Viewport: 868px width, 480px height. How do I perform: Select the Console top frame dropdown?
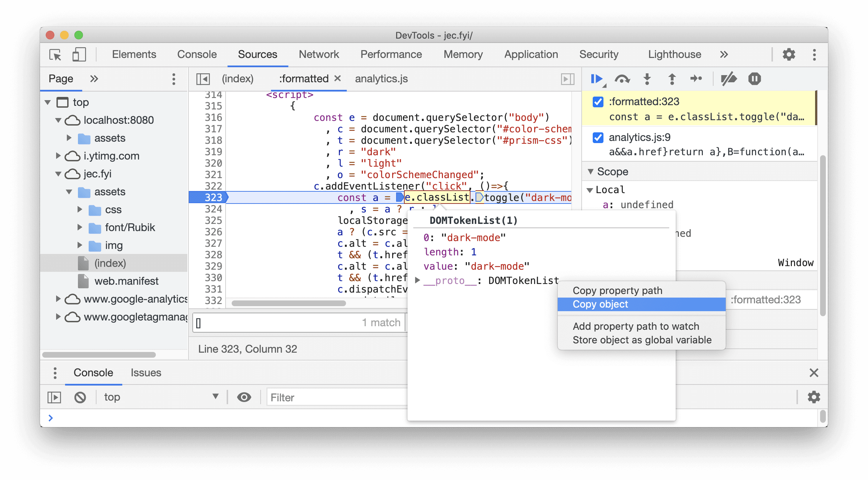pyautogui.click(x=159, y=397)
